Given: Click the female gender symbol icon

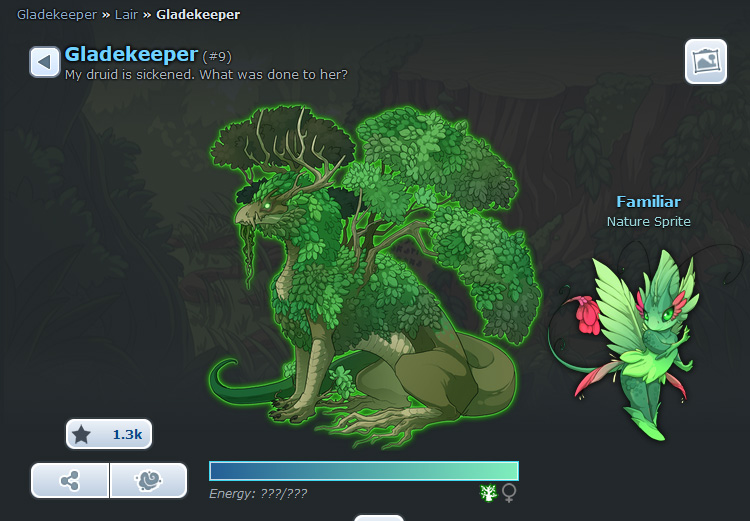Looking at the screenshot, I should (x=509, y=493).
